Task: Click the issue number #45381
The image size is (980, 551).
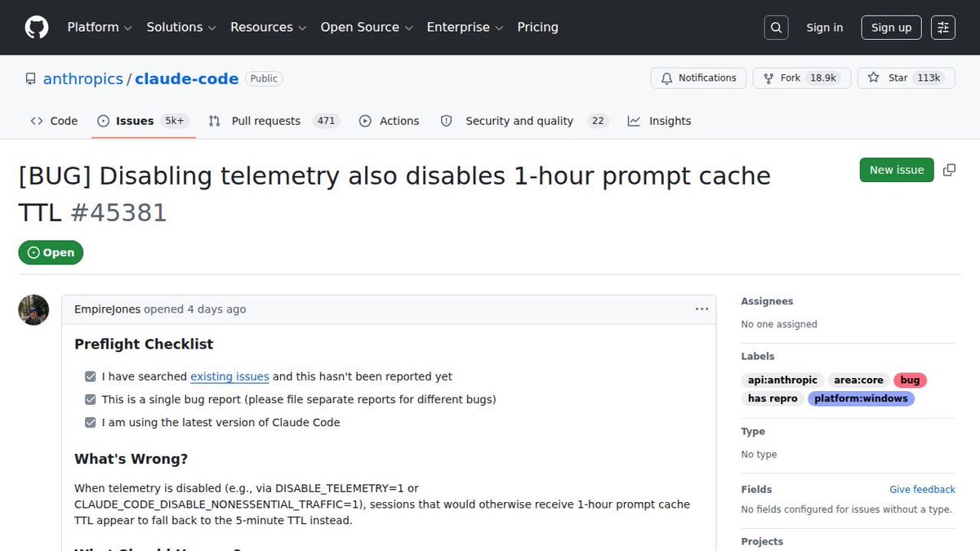Action: click(x=118, y=213)
